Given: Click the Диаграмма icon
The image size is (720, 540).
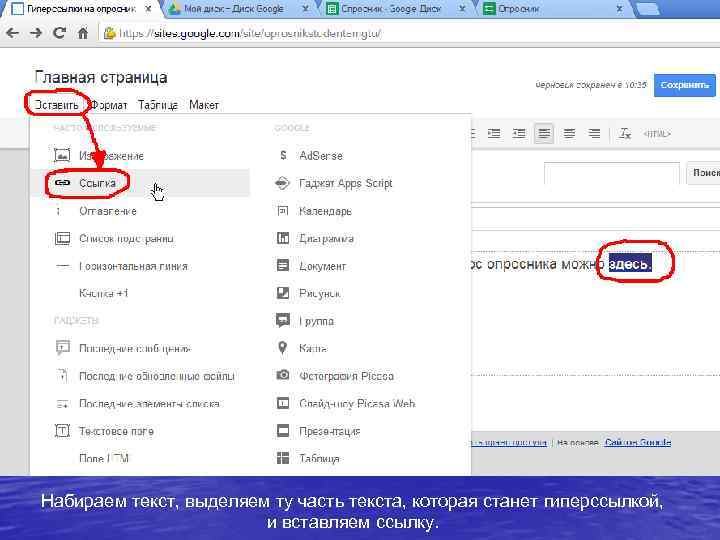Looking at the screenshot, I should pos(283,238).
